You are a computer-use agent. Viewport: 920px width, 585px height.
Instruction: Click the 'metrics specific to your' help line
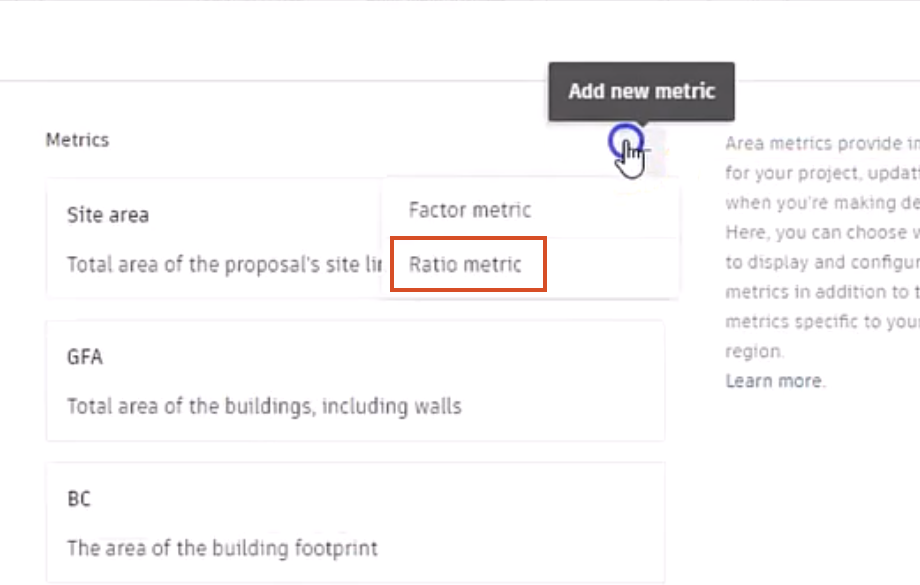point(823,322)
